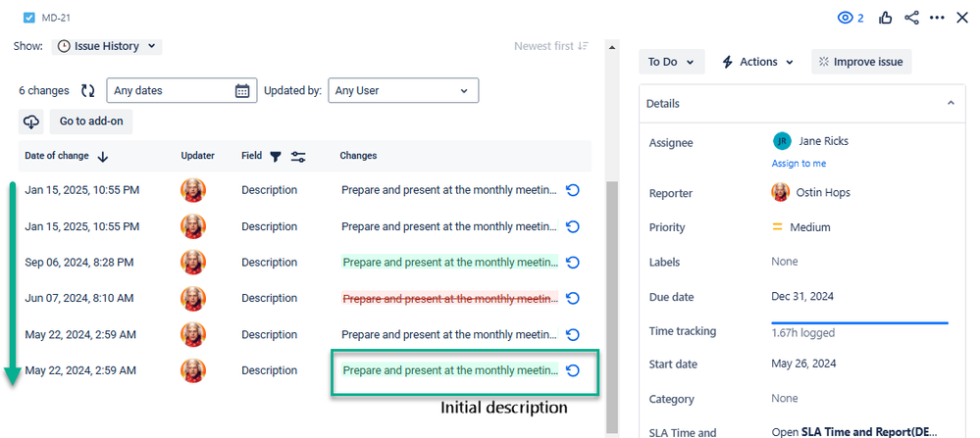The height and width of the screenshot is (438, 980).
Task: Click the share issue icon
Action: (x=912, y=18)
